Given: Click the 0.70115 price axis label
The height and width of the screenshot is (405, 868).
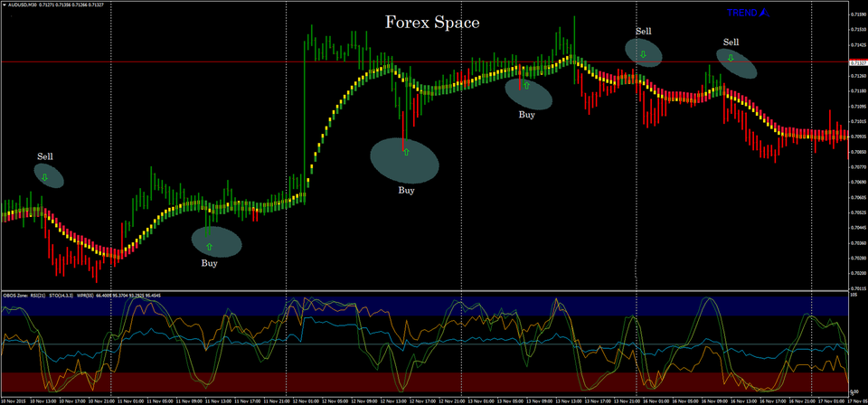Looking at the screenshot, I should point(857,288).
